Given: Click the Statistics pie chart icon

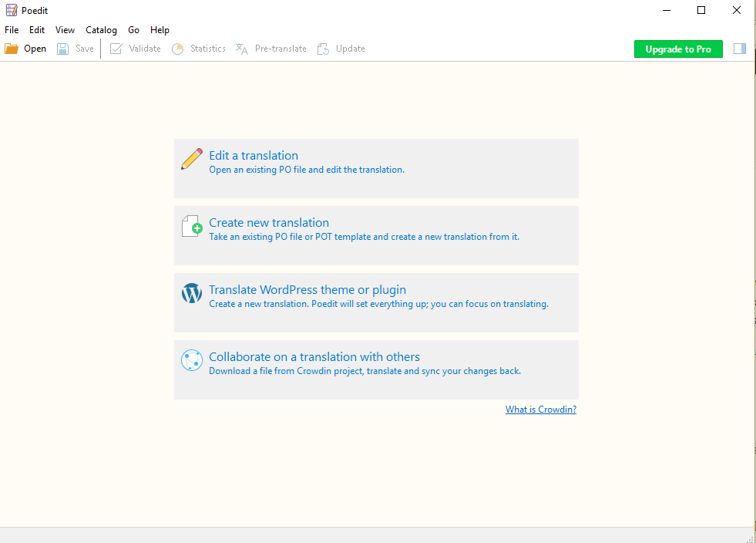Looking at the screenshot, I should coord(178,49).
